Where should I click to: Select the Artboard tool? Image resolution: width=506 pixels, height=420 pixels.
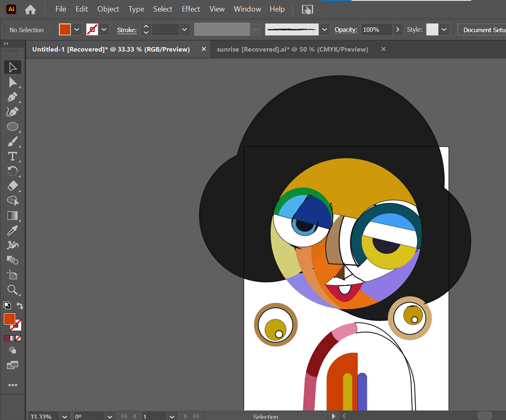pyautogui.click(x=13, y=275)
